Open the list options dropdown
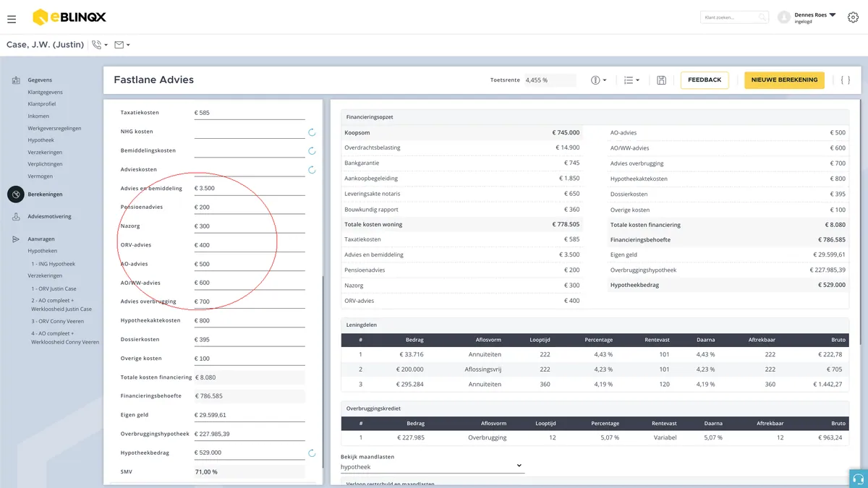Screen dimensions: 868x488 click(x=631, y=80)
